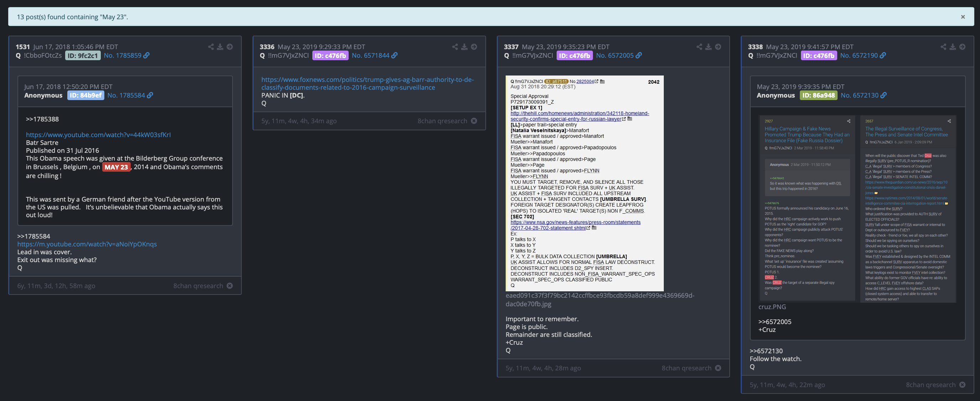Click the nsa.gov statements link in image
Screen dimensions: 980x401
(x=575, y=225)
